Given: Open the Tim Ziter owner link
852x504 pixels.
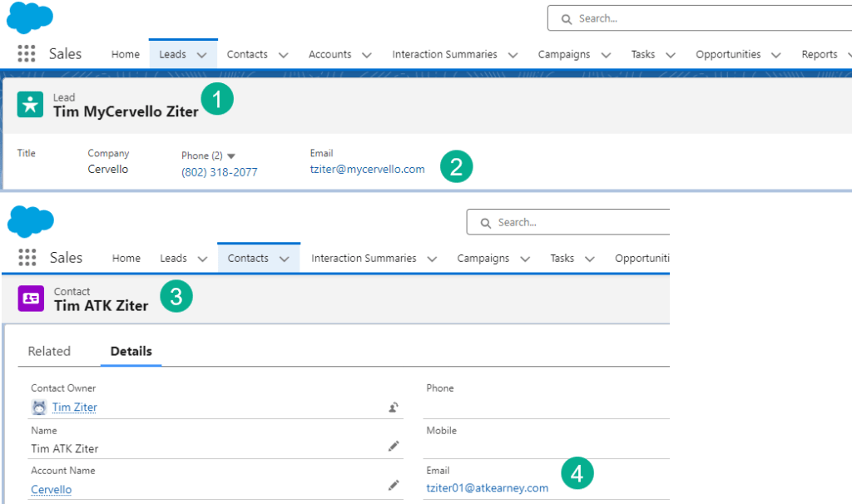Looking at the screenshot, I should tap(74, 408).
